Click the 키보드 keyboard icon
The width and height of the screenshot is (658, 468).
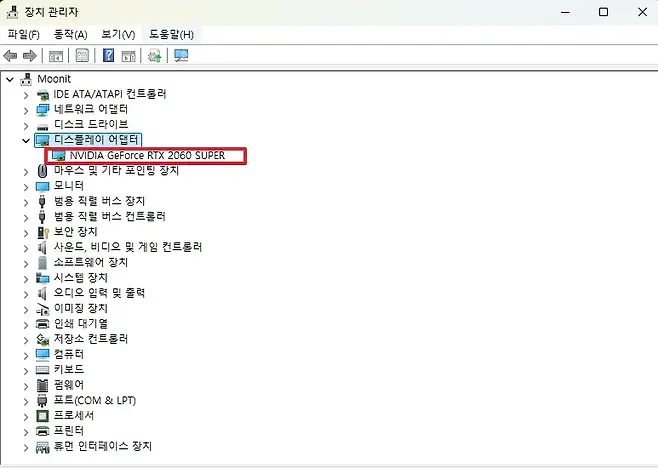(42, 370)
